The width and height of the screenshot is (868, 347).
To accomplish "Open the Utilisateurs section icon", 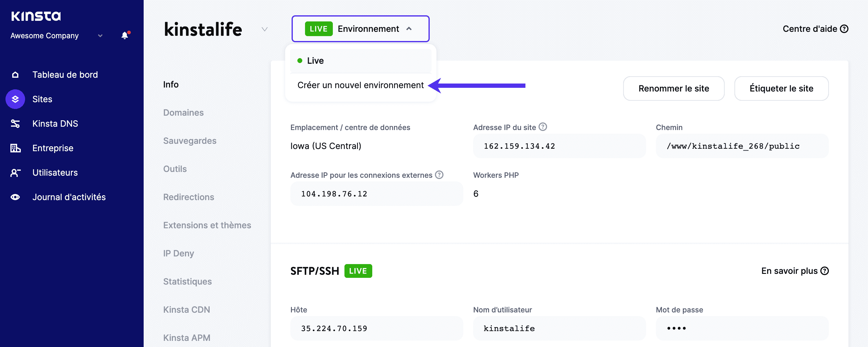I will tap(15, 173).
